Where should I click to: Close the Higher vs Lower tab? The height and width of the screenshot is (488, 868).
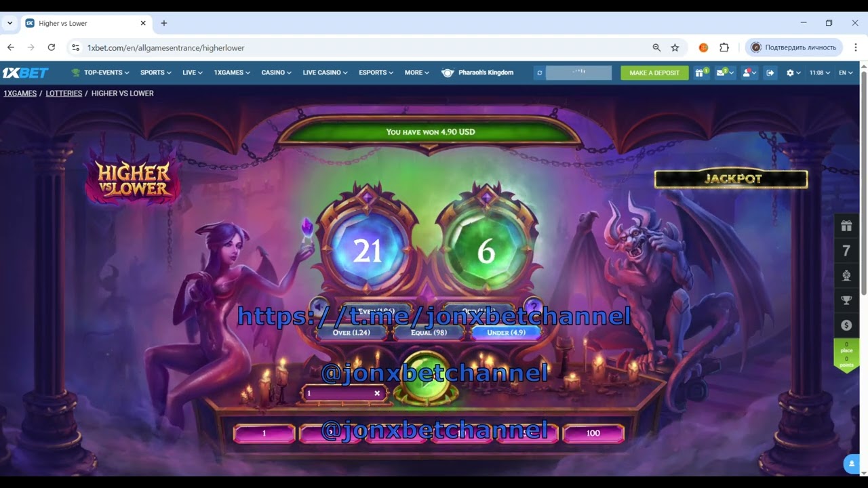pyautogui.click(x=143, y=23)
